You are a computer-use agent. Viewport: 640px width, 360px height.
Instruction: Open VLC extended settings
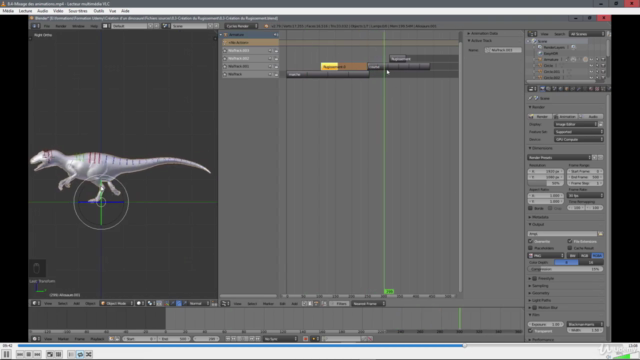(x=58, y=354)
